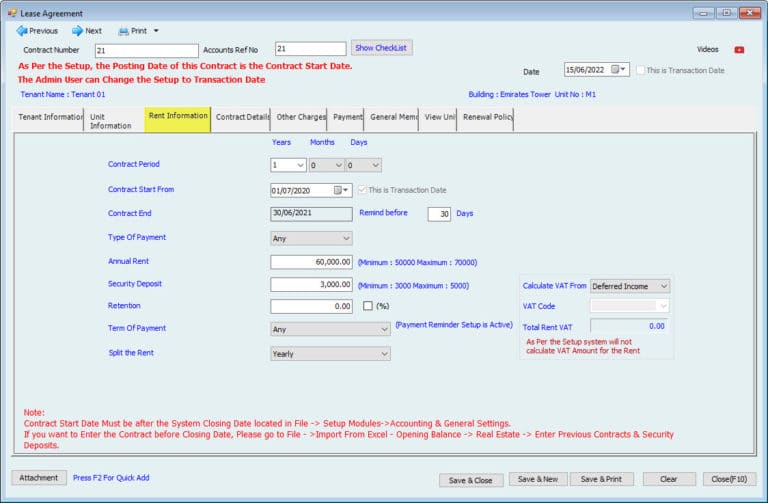Click the Show CheckList button
The width and height of the screenshot is (768, 503).
[382, 48]
